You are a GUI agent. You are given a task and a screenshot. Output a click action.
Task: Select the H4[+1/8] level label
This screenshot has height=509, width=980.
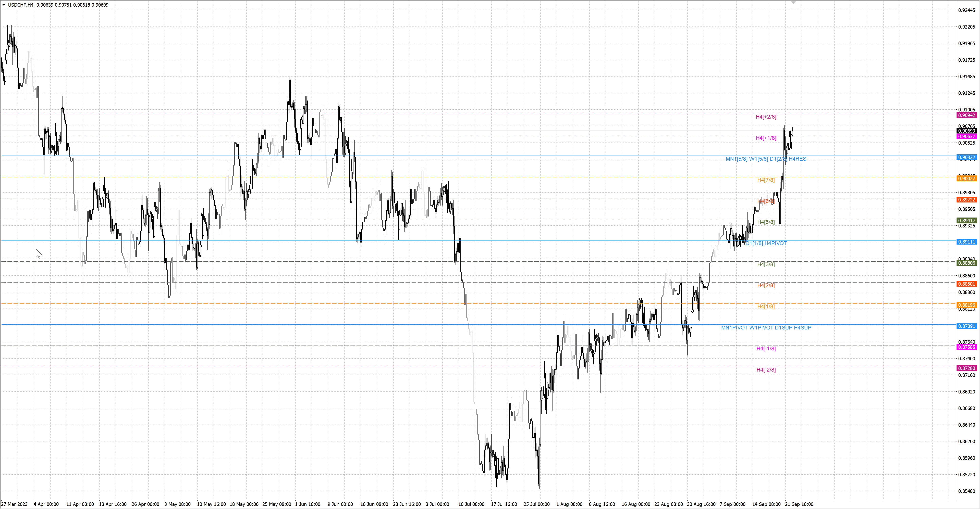point(766,138)
